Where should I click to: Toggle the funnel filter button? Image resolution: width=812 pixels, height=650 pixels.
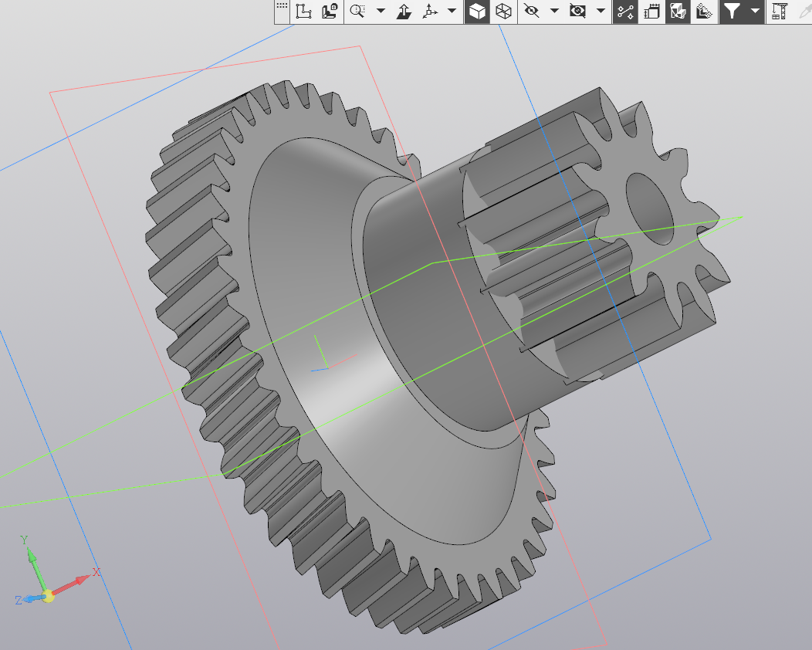[x=731, y=11]
